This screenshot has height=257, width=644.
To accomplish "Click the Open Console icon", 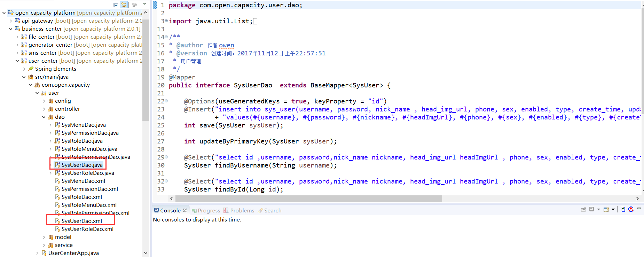I will click(606, 209).
